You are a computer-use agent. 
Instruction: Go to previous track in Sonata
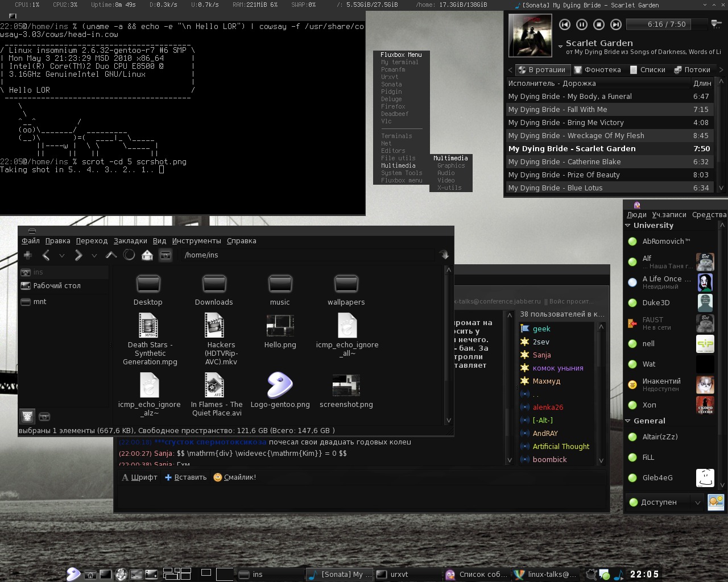pyautogui.click(x=564, y=24)
